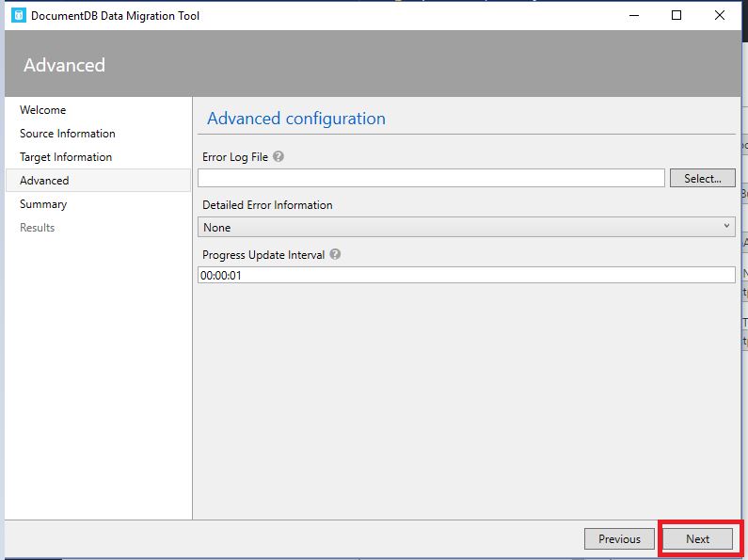Expand the Detailed Error Information dropdown
The height and width of the screenshot is (560, 748).
(466, 227)
